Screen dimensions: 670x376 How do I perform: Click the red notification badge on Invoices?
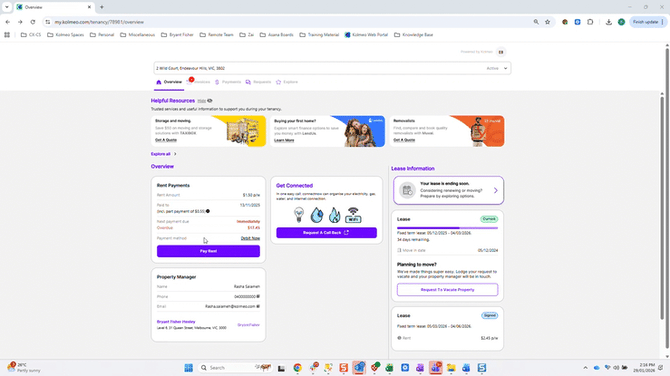pos(191,79)
